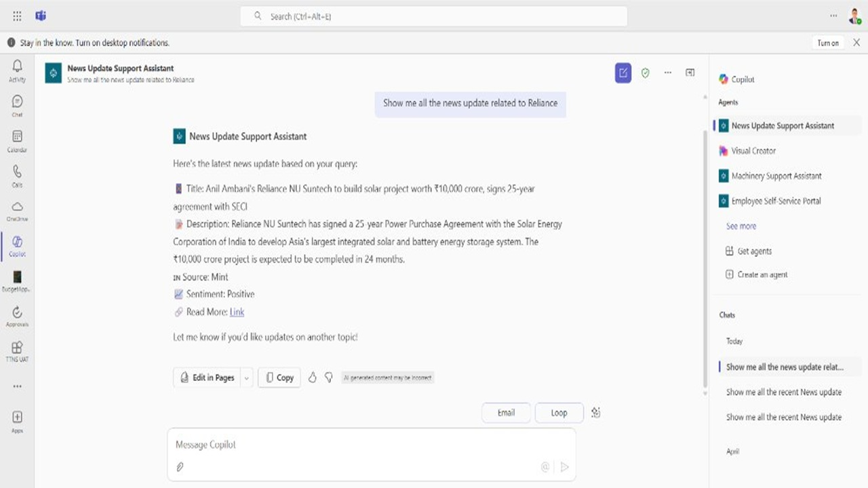This screenshot has width=868, height=488.
Task: Click the user message about Reliance
Action: pyautogui.click(x=470, y=103)
